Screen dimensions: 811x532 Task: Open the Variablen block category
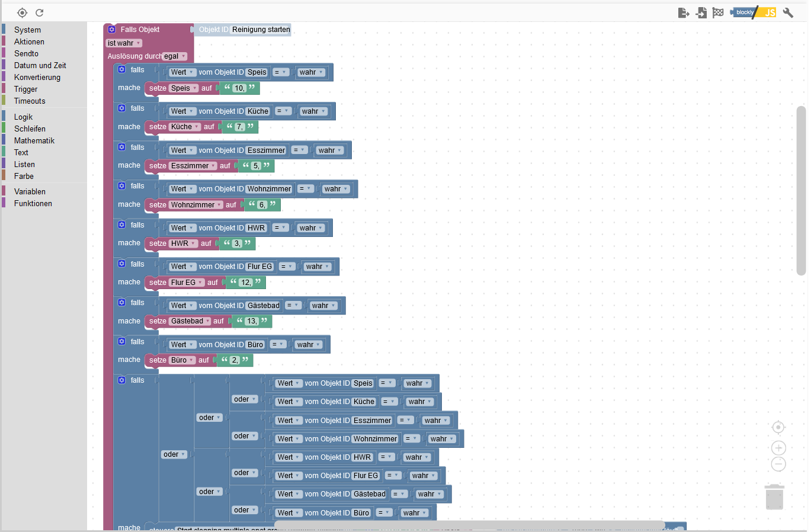[x=30, y=191]
